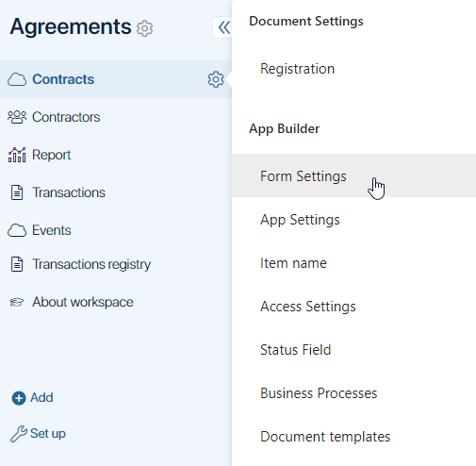The image size is (476, 466).
Task: Collapse the sidebar with double chevron
Action: click(222, 27)
